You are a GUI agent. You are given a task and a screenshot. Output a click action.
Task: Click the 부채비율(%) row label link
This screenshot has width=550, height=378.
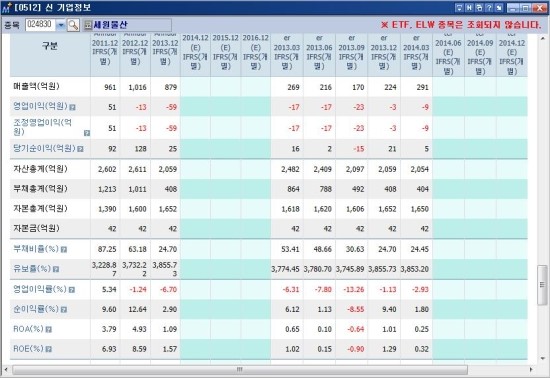point(36,249)
